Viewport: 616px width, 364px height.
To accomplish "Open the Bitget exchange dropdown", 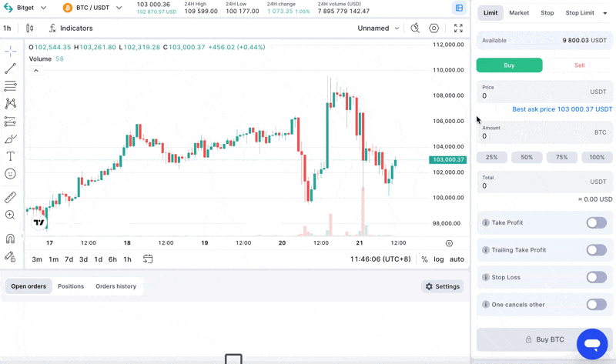I will pyautogui.click(x=25, y=8).
